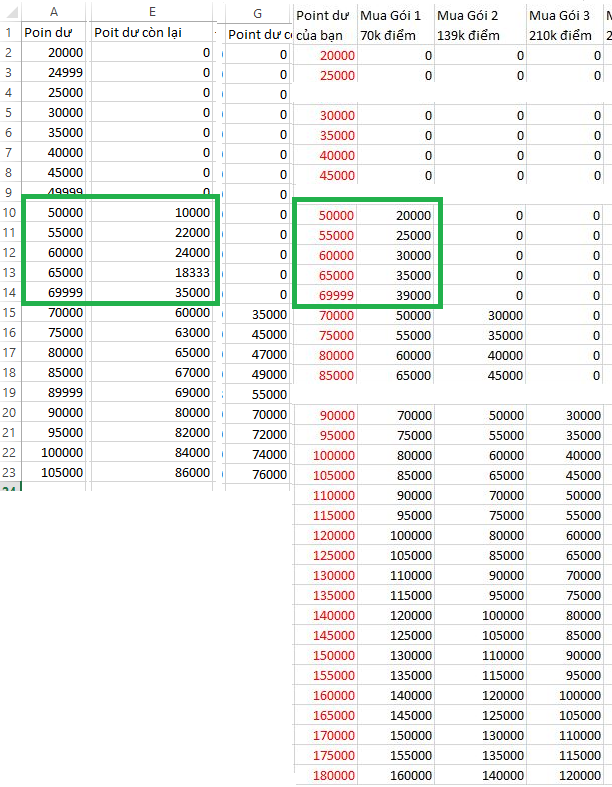Select 'Mua Gói 2 139k điểm' header
The width and height of the screenshot is (612, 787).
(480, 25)
